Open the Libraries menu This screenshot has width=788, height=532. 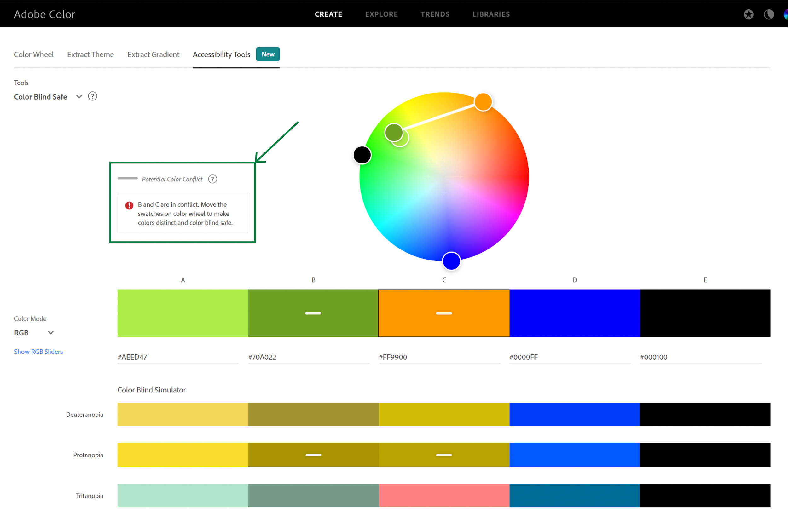491,14
